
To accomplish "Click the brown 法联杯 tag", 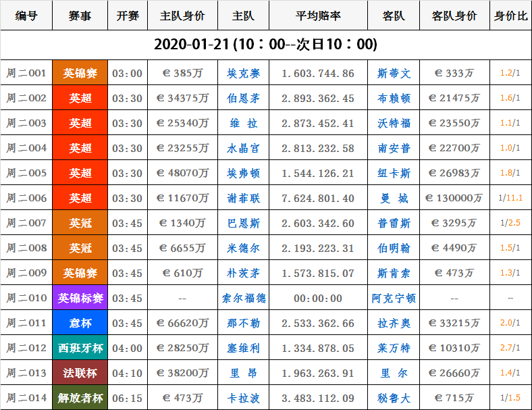I will (80, 373).
